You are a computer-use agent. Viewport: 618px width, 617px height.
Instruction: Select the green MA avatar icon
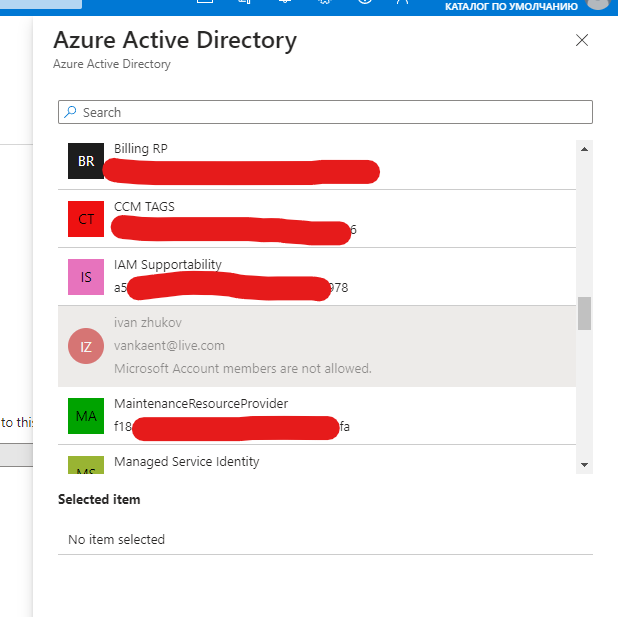tap(86, 416)
